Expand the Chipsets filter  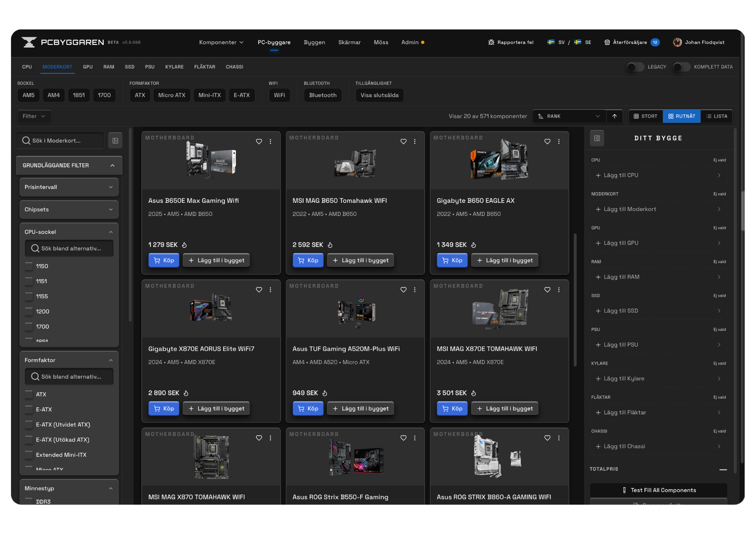click(x=69, y=210)
